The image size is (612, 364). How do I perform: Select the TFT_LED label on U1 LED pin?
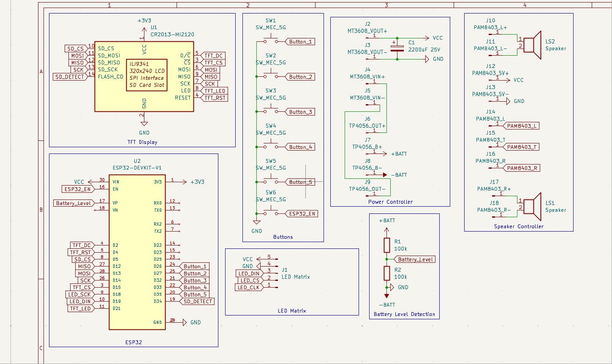tap(215, 91)
